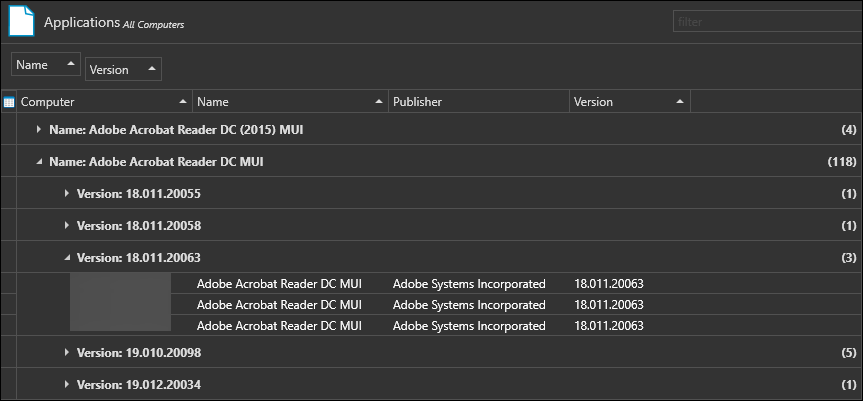This screenshot has height=401, width=863.
Task: Expand Version 19.010.20098 group
Action: 67,352
